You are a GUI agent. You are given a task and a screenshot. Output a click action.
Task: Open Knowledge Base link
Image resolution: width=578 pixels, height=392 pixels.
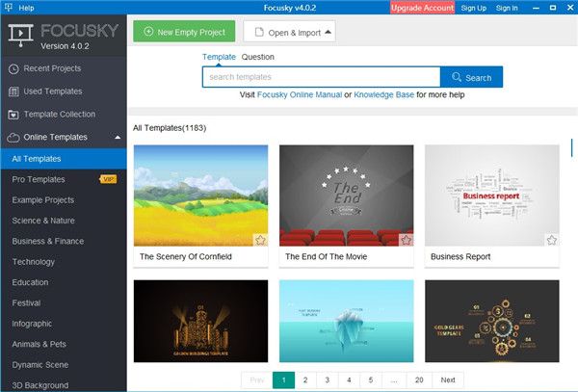pyautogui.click(x=383, y=94)
